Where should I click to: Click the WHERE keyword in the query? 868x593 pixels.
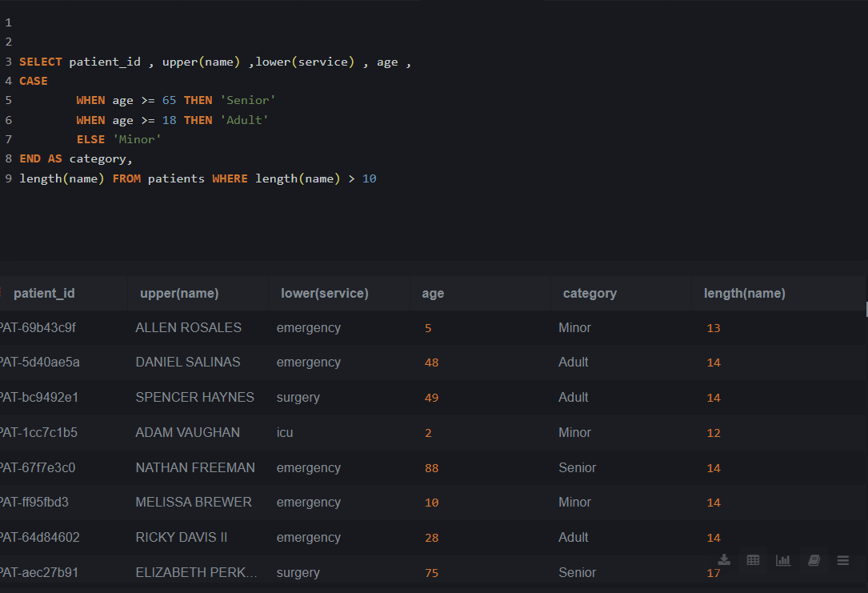pyautogui.click(x=230, y=178)
